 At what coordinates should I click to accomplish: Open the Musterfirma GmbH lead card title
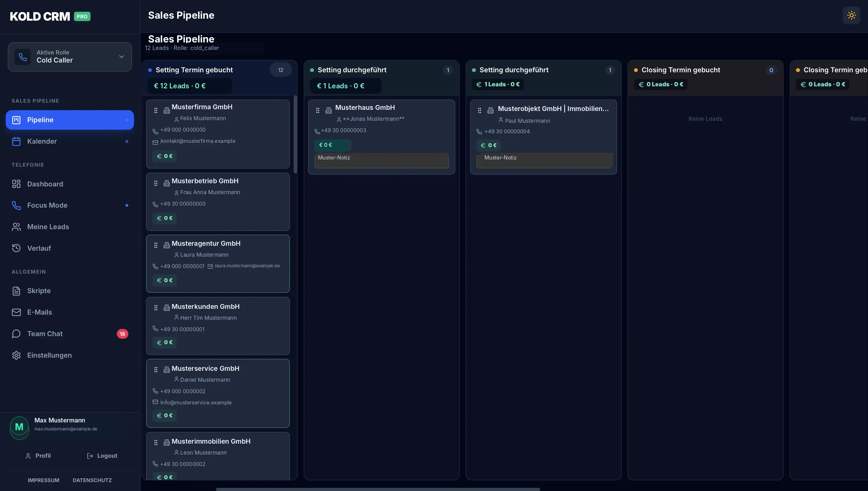pyautogui.click(x=202, y=107)
